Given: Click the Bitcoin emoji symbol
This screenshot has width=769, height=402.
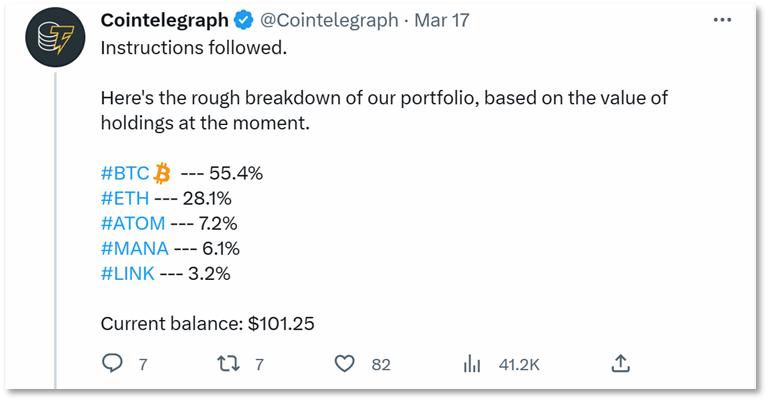Looking at the screenshot, I should pos(162,174).
